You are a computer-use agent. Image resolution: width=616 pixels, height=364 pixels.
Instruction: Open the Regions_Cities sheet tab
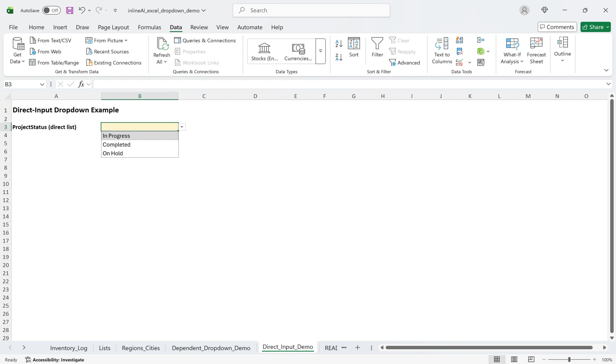click(141, 348)
